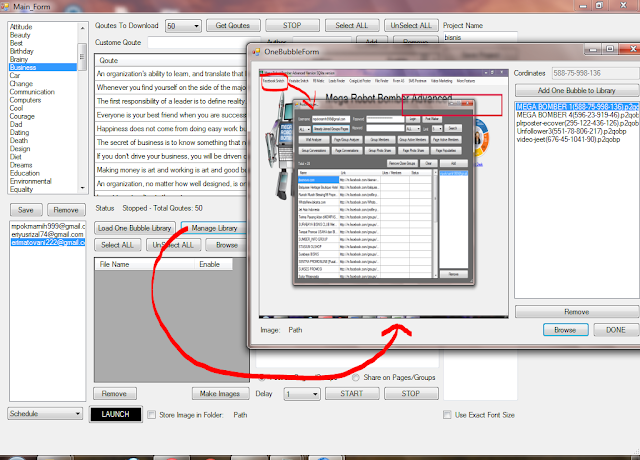Click UnSelect ALL beside Project Name
Screen dimensions: 640x460
tap(411, 25)
